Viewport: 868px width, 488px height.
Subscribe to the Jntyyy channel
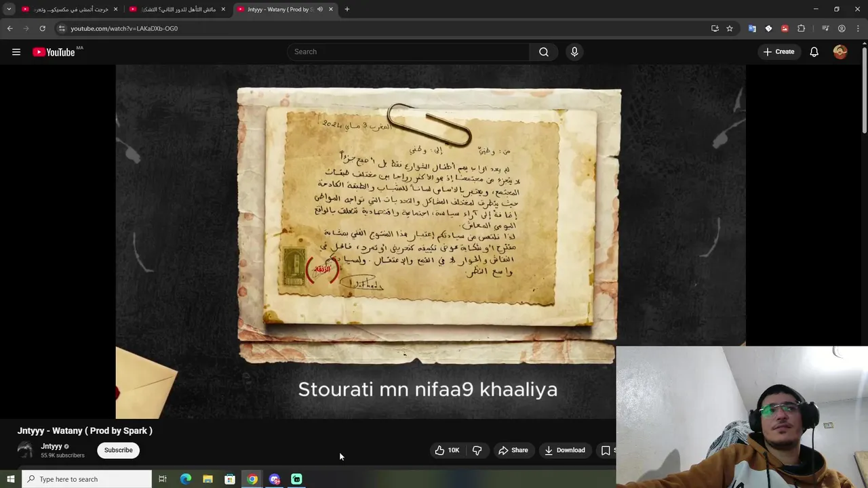118,450
